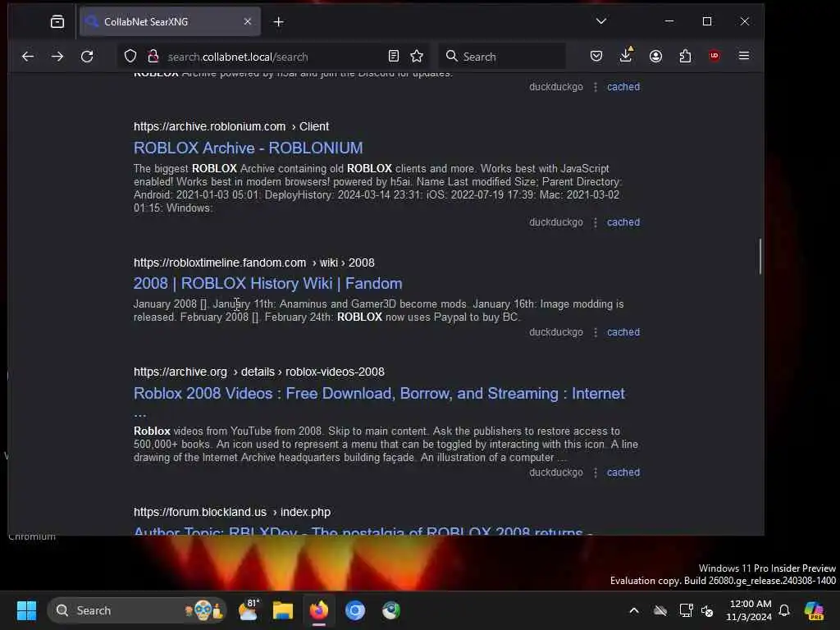Open File Explorer from taskbar
This screenshot has width=840, height=630.
[283, 610]
